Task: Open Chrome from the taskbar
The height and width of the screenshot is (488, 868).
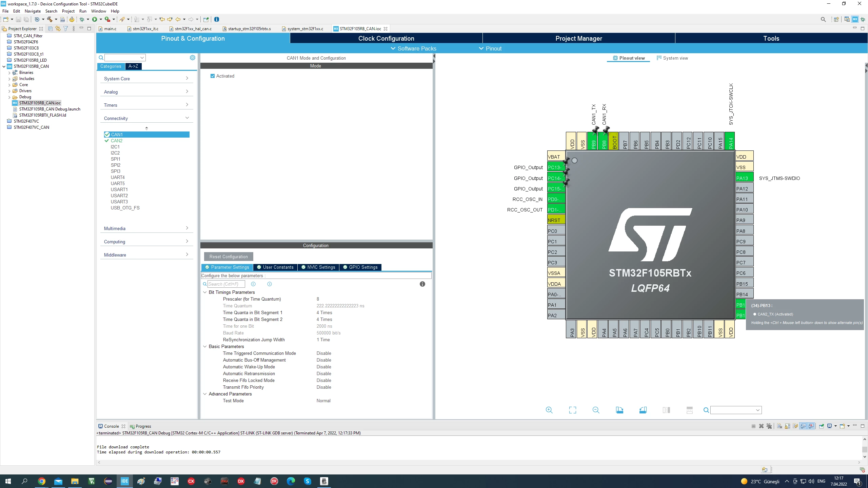Action: point(42,481)
